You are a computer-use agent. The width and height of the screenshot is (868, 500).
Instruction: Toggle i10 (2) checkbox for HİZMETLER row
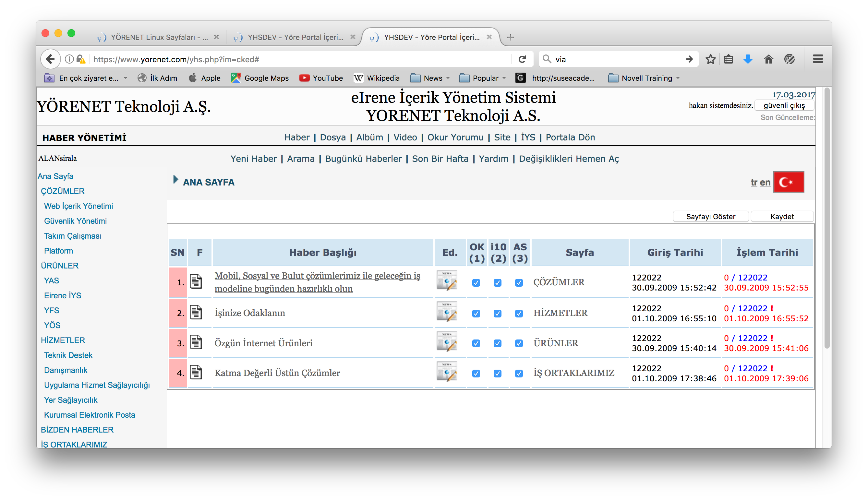(x=497, y=314)
